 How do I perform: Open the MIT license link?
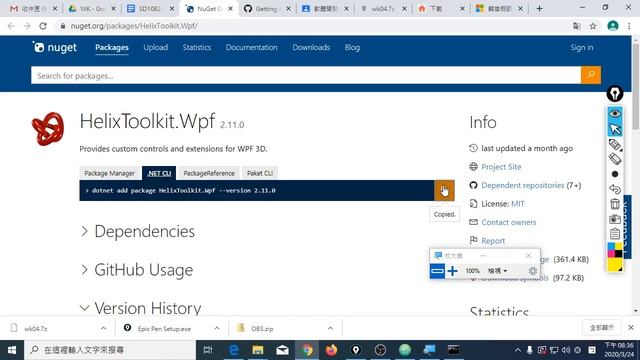pyautogui.click(x=518, y=204)
